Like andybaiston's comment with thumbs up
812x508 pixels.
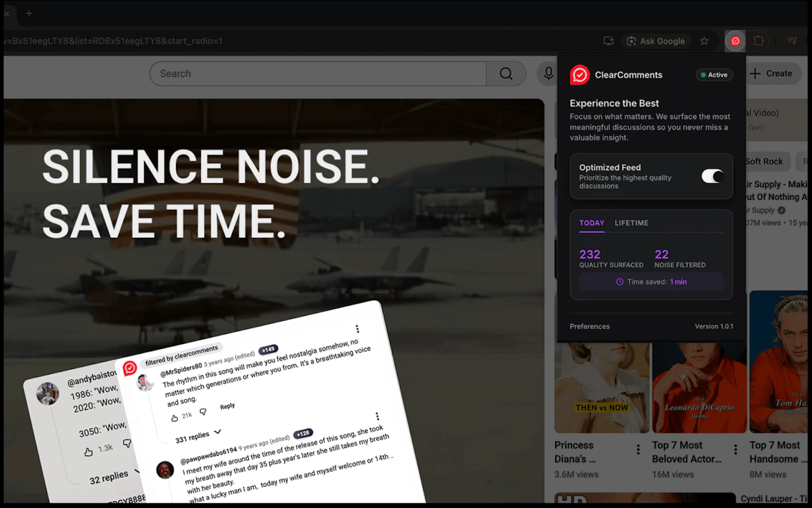coord(88,452)
